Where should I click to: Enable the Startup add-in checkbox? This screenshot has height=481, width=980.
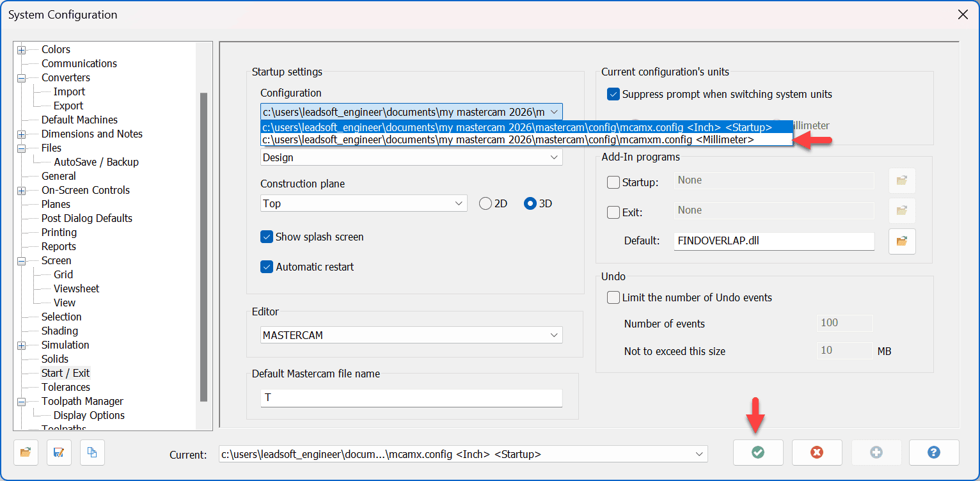tap(613, 182)
